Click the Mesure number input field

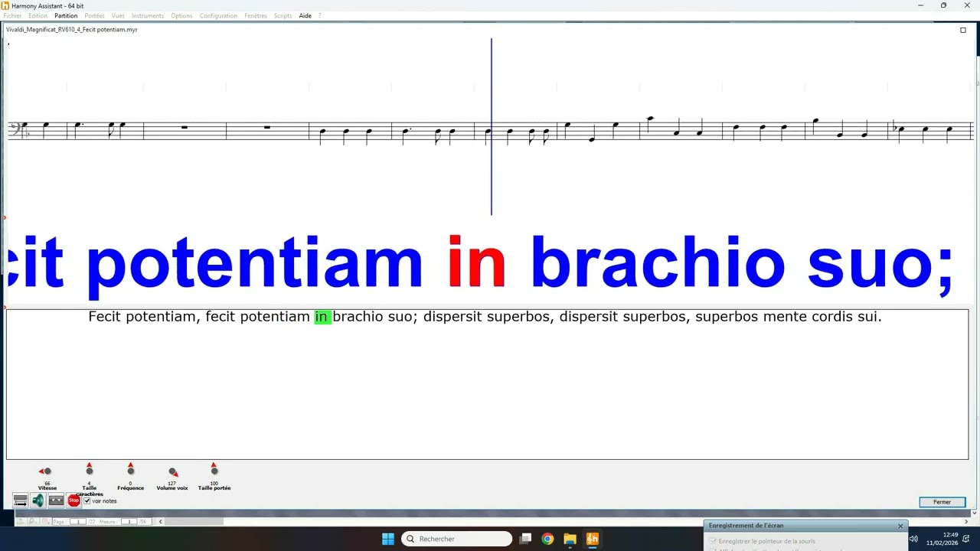[x=129, y=522]
